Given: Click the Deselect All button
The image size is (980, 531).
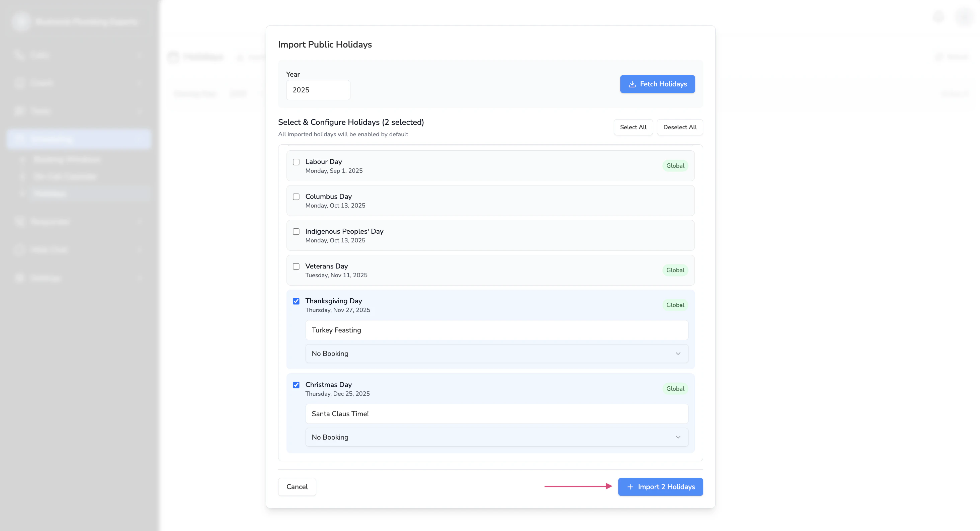Looking at the screenshot, I should coord(679,127).
